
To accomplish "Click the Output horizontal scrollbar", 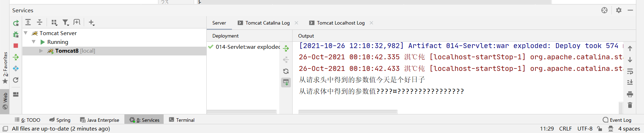I will [348, 112].
